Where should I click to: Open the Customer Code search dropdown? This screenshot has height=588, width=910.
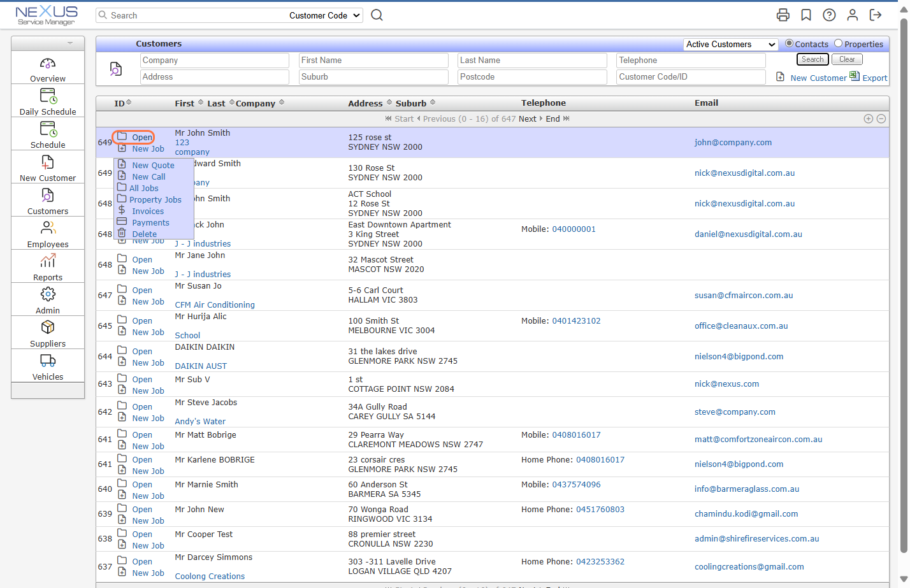(324, 15)
